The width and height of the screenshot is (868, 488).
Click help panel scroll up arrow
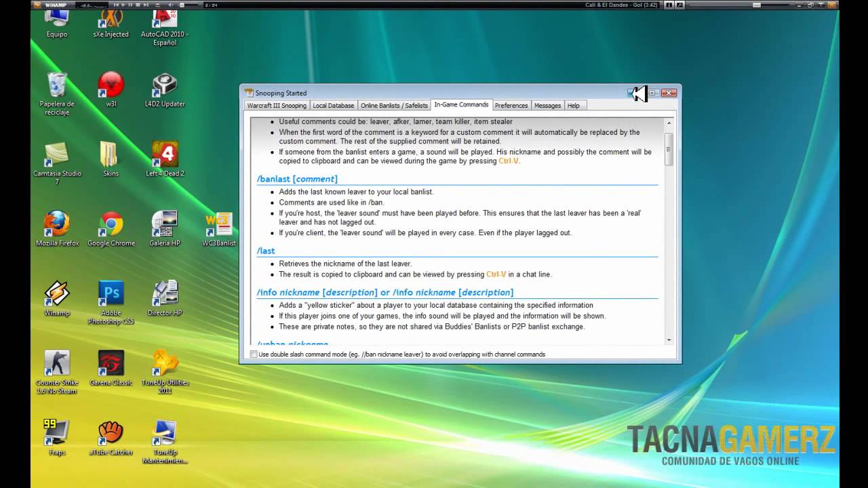669,123
